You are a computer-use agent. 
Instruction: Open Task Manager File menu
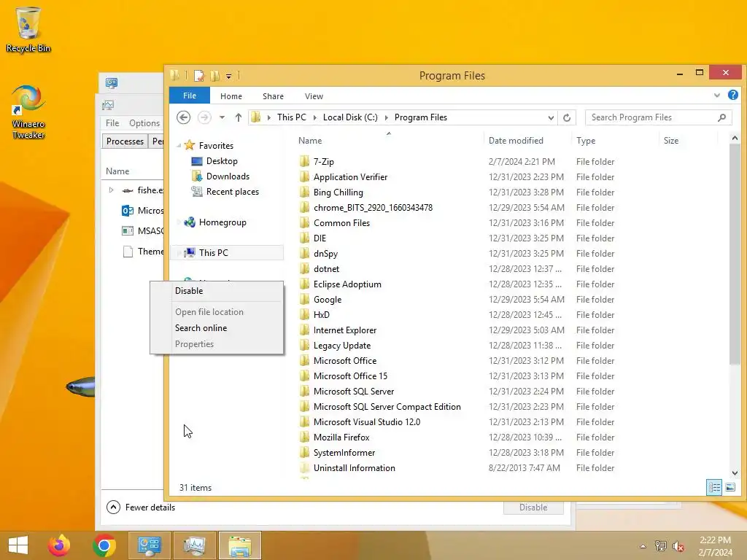click(x=112, y=122)
